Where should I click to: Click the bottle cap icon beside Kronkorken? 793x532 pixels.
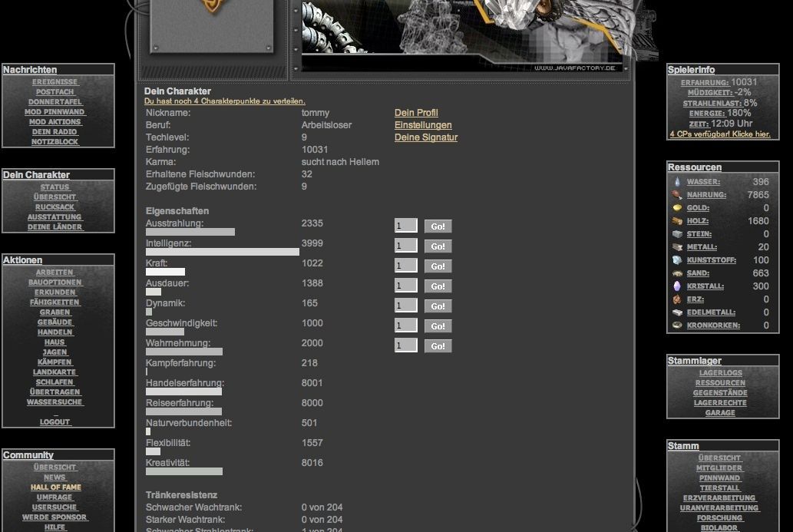[677, 325]
